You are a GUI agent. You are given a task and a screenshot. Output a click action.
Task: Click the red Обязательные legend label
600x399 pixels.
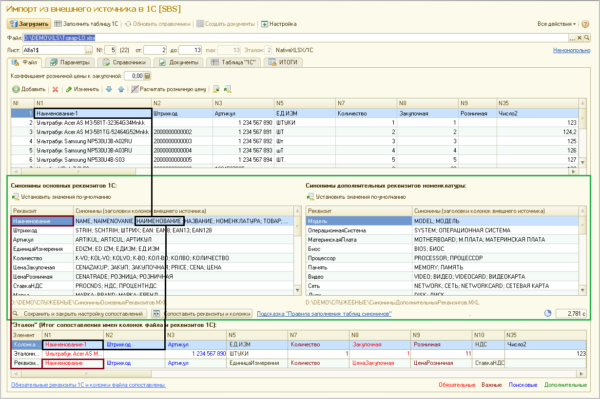point(457,385)
